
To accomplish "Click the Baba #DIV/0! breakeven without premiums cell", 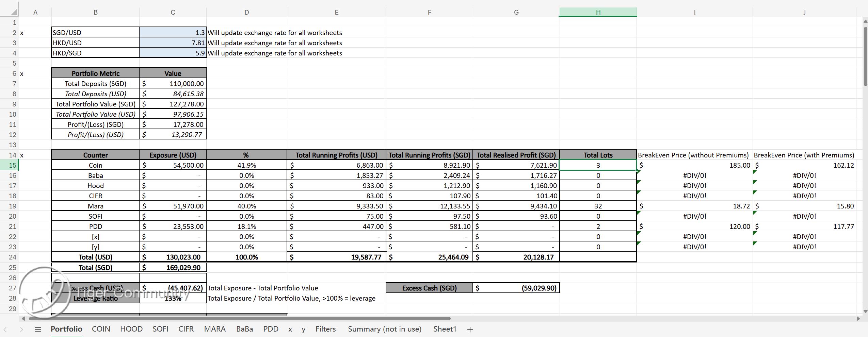I will click(694, 175).
